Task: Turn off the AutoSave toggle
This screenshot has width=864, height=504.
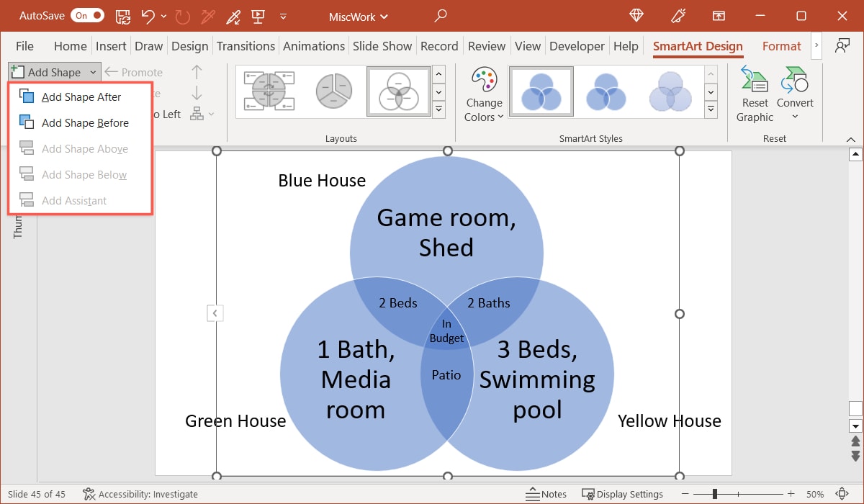Action: [86, 15]
